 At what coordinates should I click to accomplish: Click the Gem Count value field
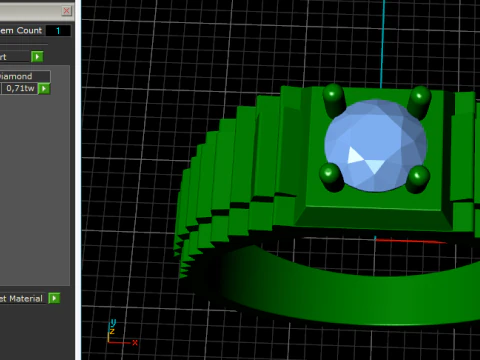[x=58, y=31]
